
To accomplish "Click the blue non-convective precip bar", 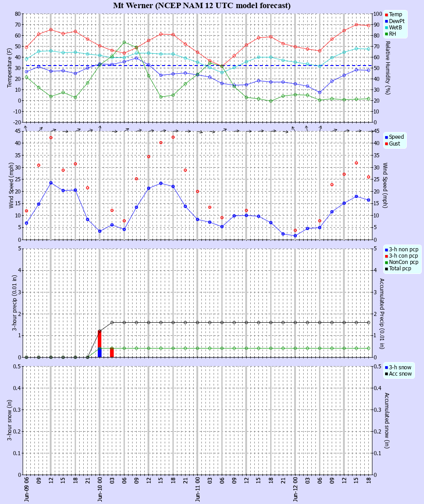I will point(100,353).
